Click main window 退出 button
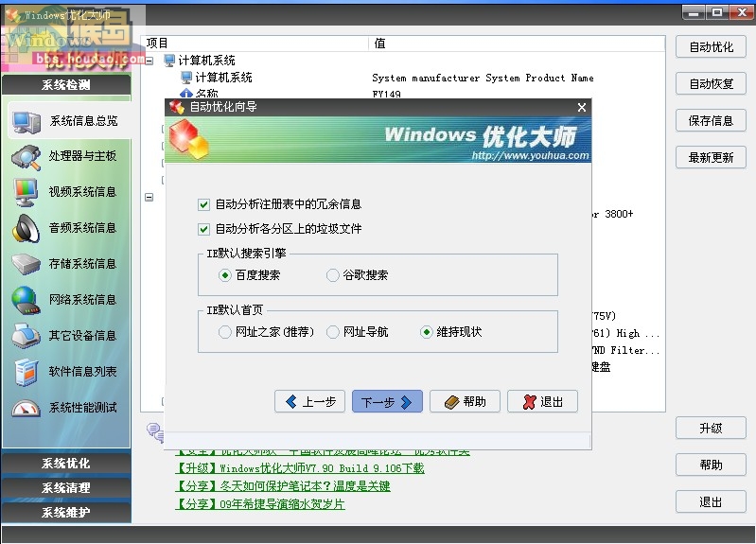The height and width of the screenshot is (544, 756). [712, 502]
